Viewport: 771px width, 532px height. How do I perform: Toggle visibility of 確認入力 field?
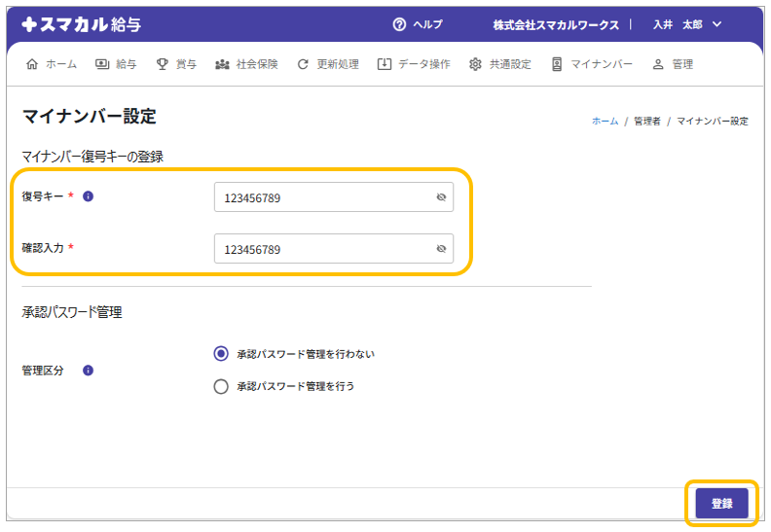(440, 249)
